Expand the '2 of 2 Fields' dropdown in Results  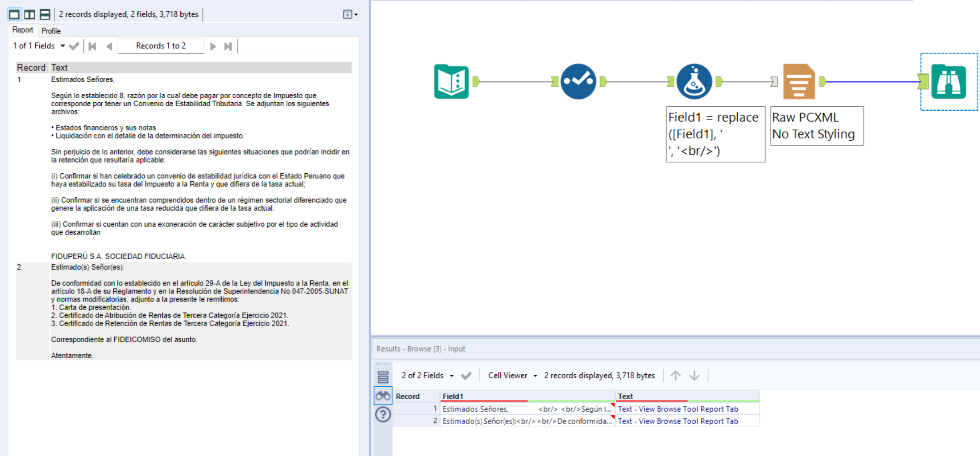pos(452,375)
